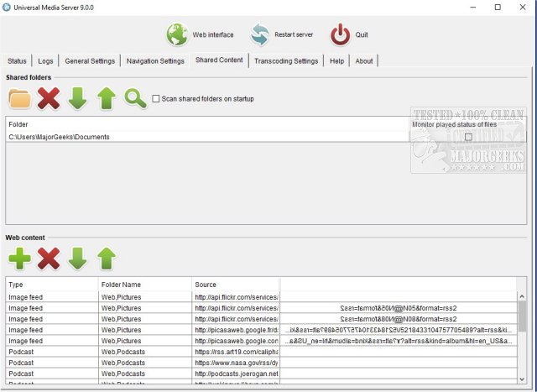The height and width of the screenshot is (392, 537).
Task: Enable Scan shared folders on startup
Action: (x=156, y=99)
